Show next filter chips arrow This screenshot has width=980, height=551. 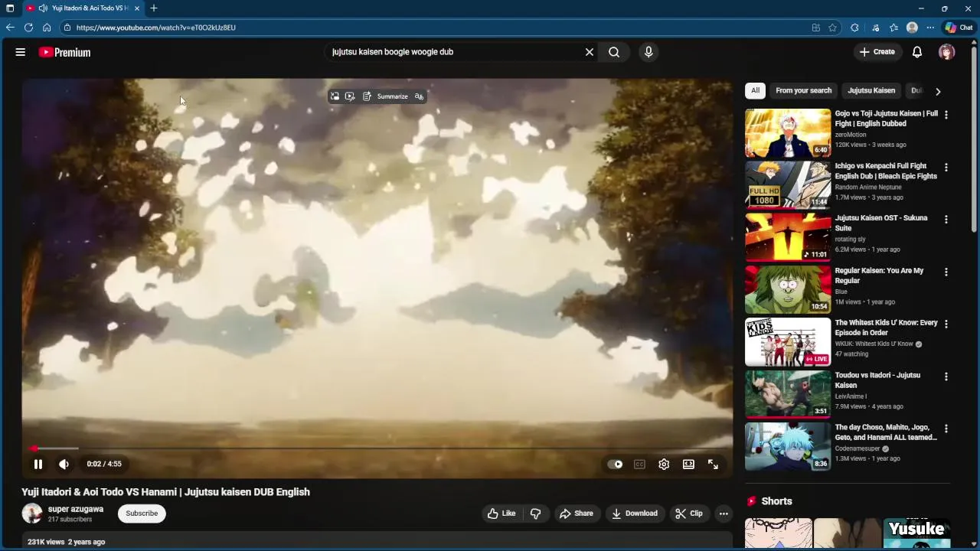[938, 91]
